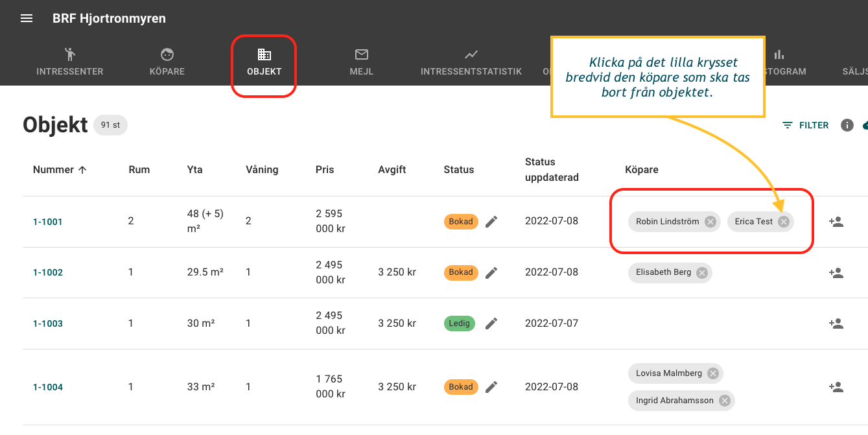Remove Ingrid Abrahamsson from 1-1004
The height and width of the screenshot is (435, 868).
(x=725, y=401)
